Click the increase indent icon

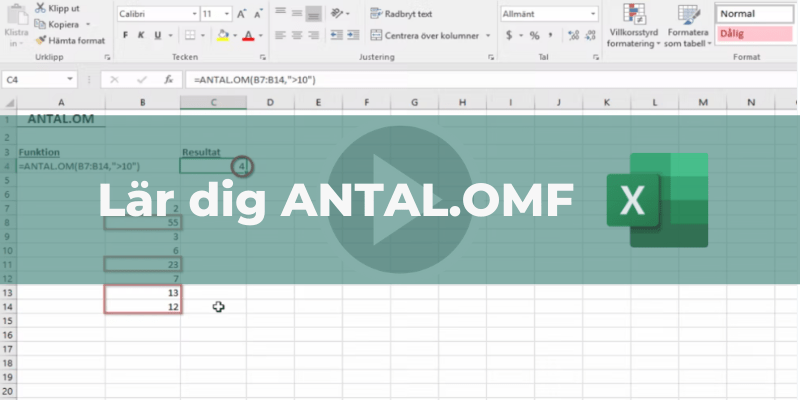[x=350, y=35]
